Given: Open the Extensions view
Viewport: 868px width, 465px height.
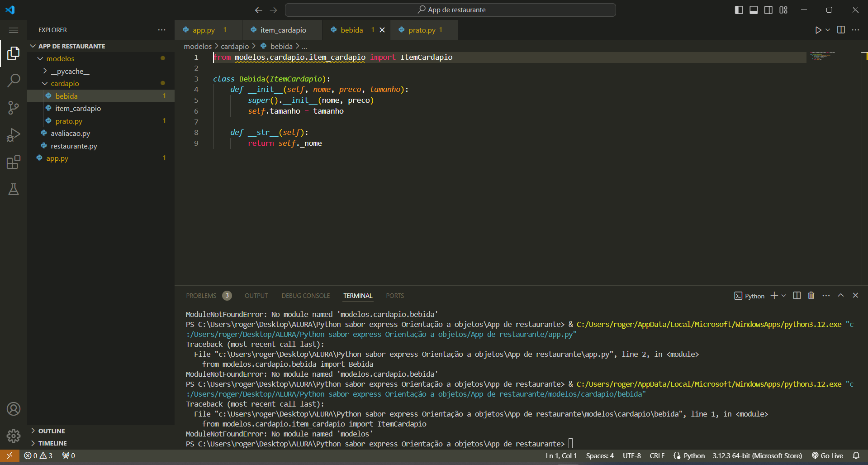Looking at the screenshot, I should [x=14, y=162].
